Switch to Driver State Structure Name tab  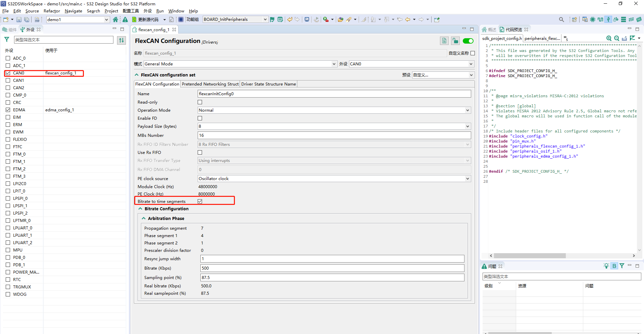tap(268, 84)
